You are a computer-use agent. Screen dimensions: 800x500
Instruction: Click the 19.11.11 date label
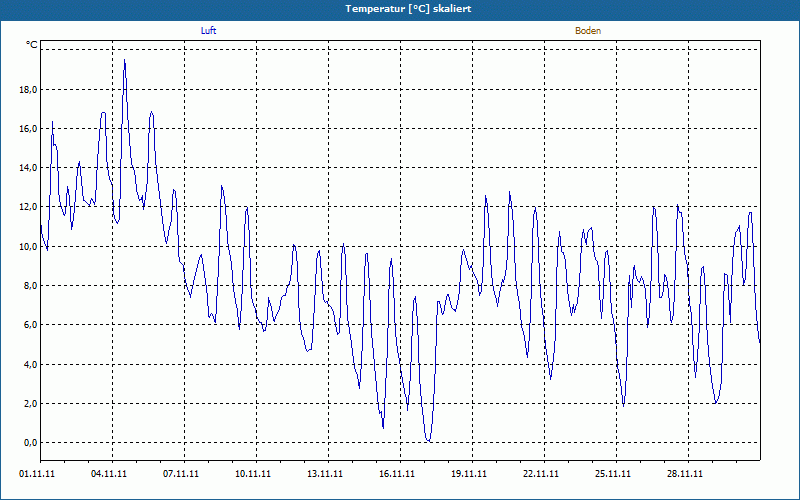pyautogui.click(x=468, y=474)
